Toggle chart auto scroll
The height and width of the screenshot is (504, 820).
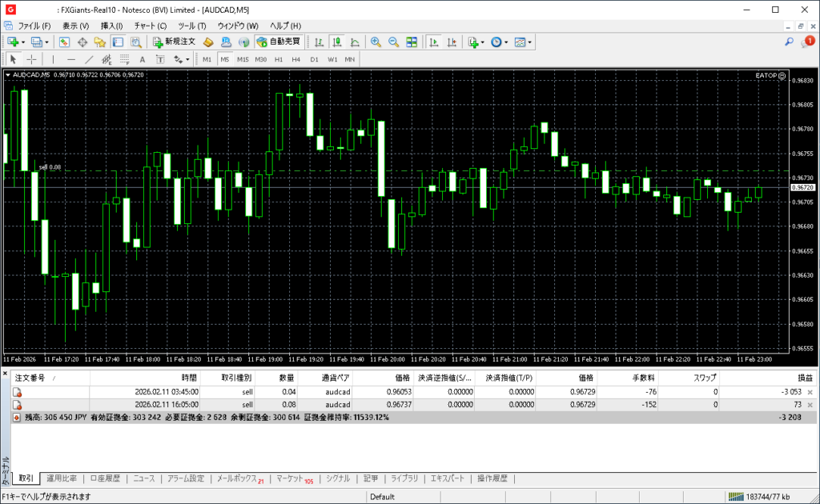(x=433, y=42)
